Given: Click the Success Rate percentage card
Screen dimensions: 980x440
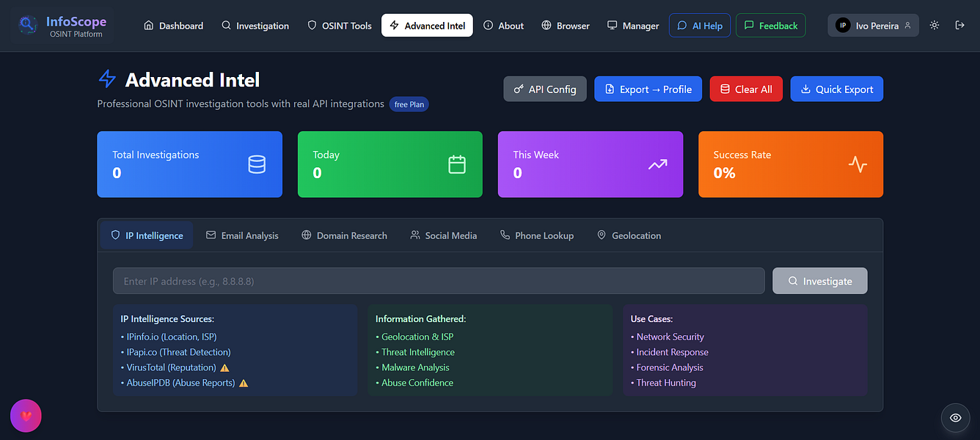Looking at the screenshot, I should pos(790,164).
